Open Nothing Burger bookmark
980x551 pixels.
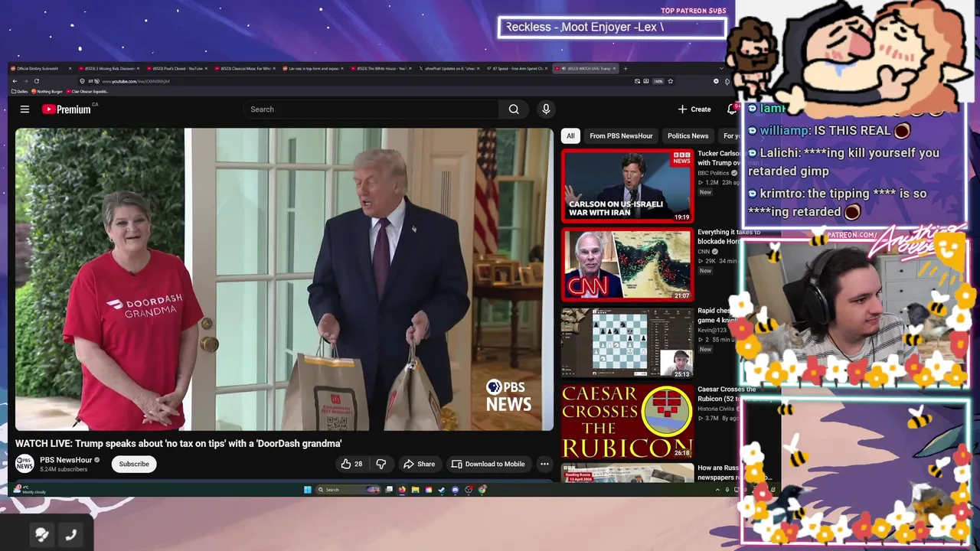(47, 91)
